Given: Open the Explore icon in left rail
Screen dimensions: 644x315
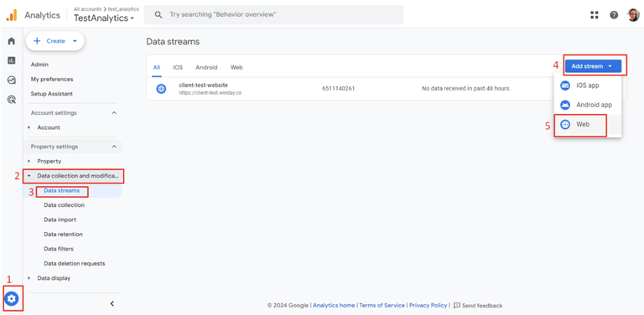Looking at the screenshot, I should pyautogui.click(x=12, y=80).
